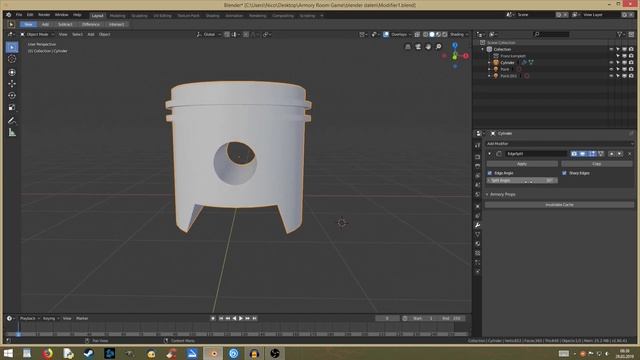The height and width of the screenshot is (360, 640).
Task: Open the Material properties tab icon
Action: tap(478, 244)
